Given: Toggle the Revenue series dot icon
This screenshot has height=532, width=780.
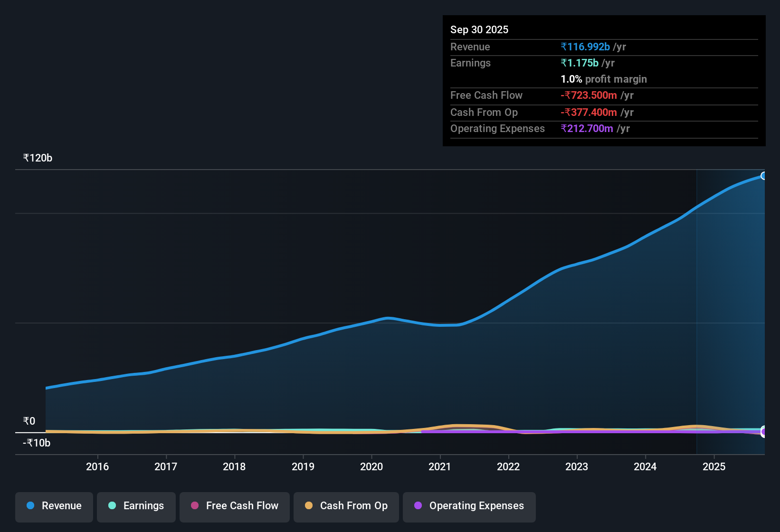Looking at the screenshot, I should click(30, 506).
